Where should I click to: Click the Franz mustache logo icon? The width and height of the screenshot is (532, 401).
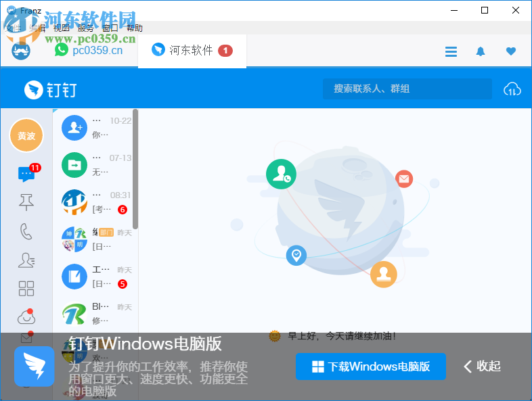[21, 51]
